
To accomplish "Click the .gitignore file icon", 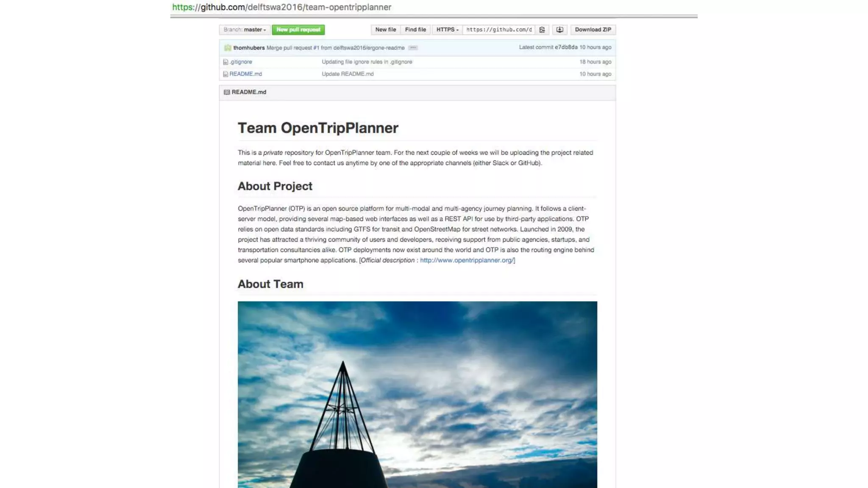I will (225, 62).
